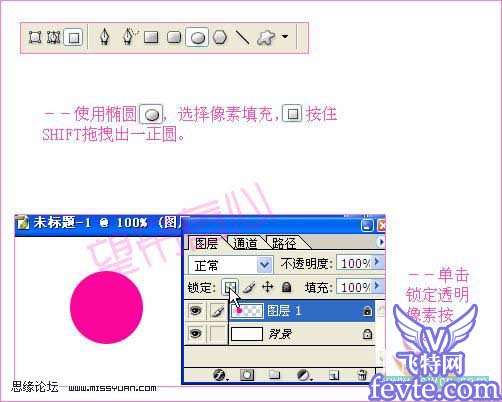Click the delete layer trash icon
Image resolution: width=502 pixels, height=402 pixels.
(362, 375)
